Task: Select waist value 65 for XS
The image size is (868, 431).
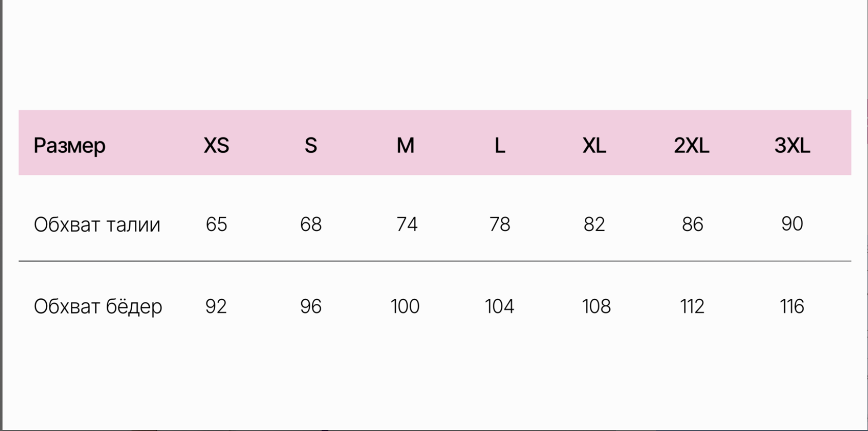Action: pyautogui.click(x=216, y=224)
